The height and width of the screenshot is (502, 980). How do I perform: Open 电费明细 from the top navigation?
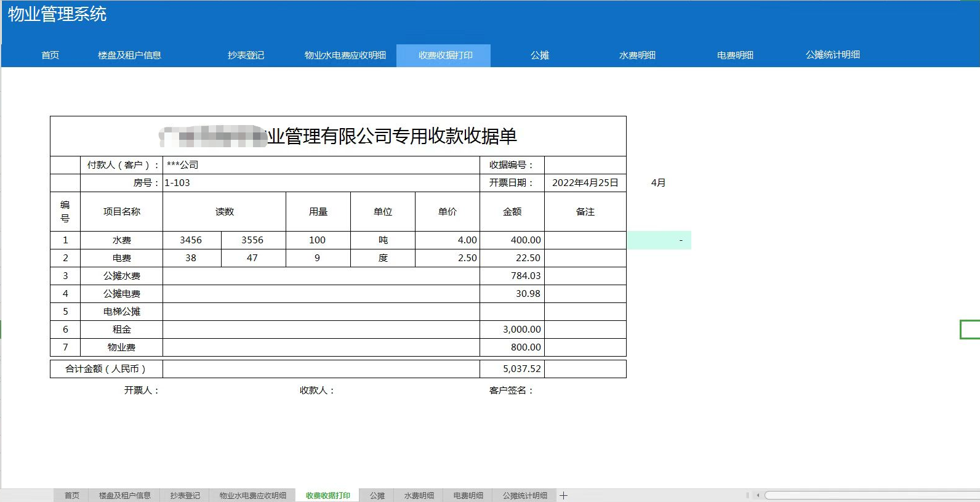735,55
